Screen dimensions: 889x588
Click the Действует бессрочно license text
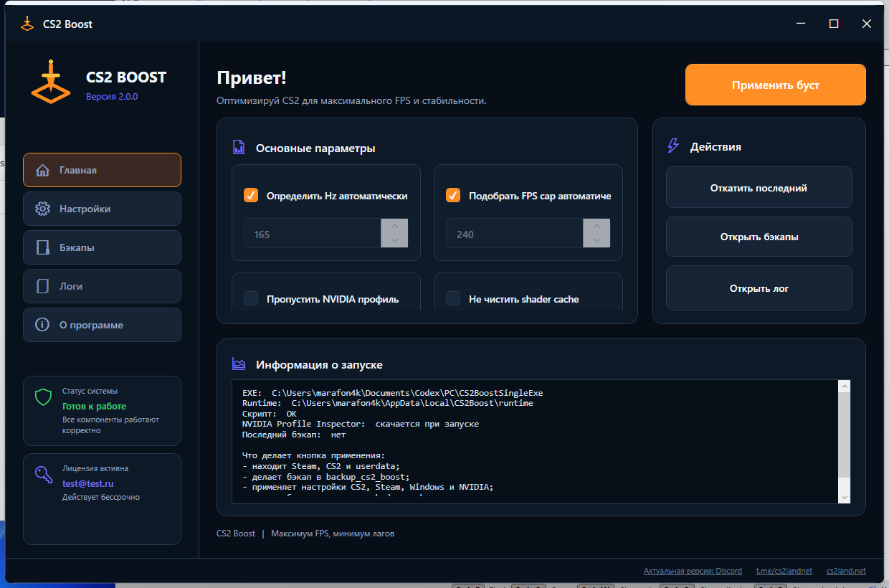101,497
